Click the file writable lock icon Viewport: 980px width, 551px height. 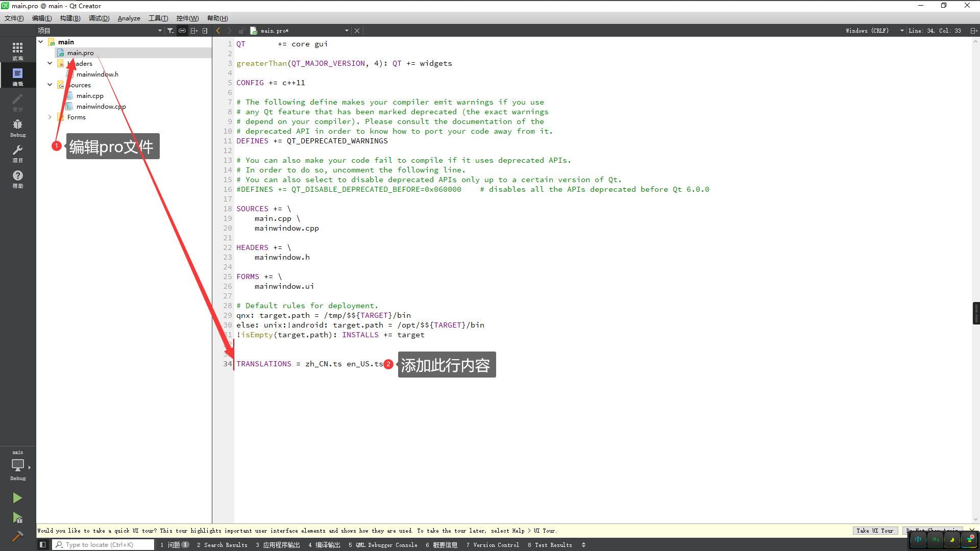tap(242, 31)
